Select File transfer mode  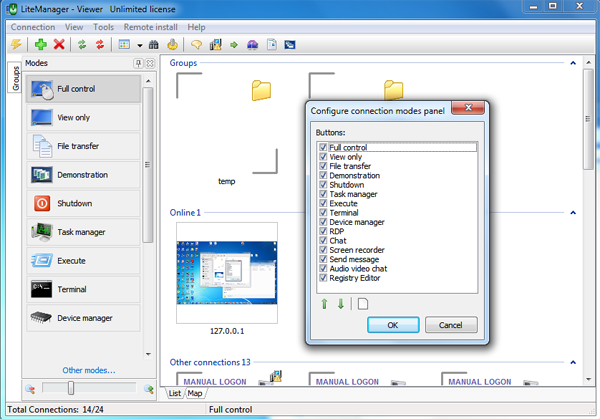(83, 146)
